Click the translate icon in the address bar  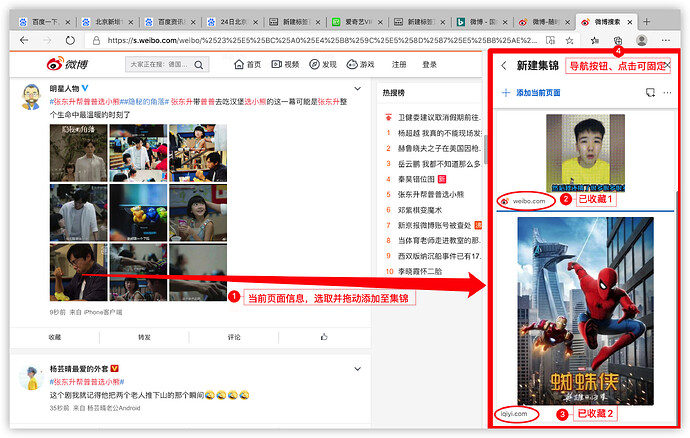pyautogui.click(x=550, y=40)
